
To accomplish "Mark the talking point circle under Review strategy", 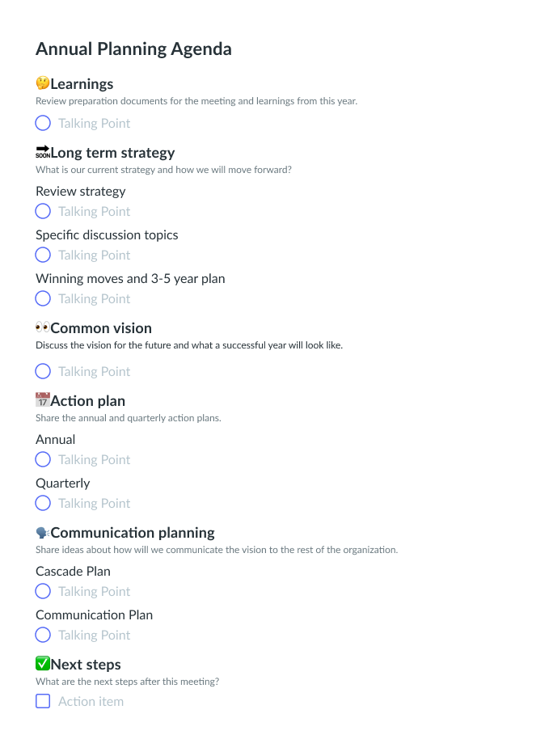I will pos(43,211).
